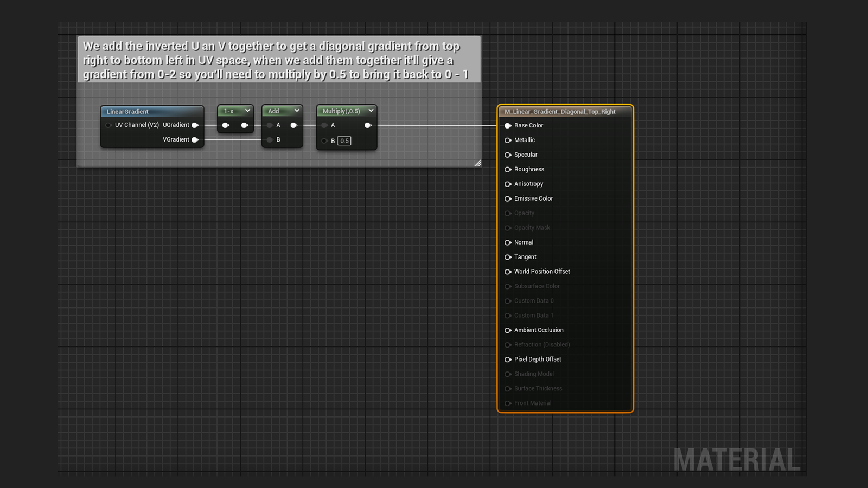Click the Emissive Color input pin
Viewport: 868px width, 488px height.
pos(508,198)
